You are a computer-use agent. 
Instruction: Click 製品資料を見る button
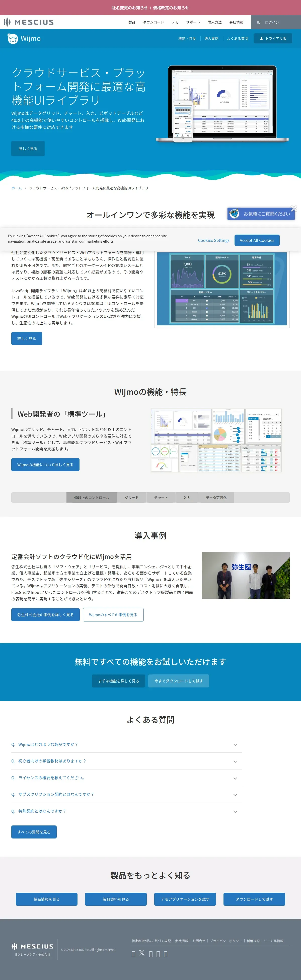point(116,899)
